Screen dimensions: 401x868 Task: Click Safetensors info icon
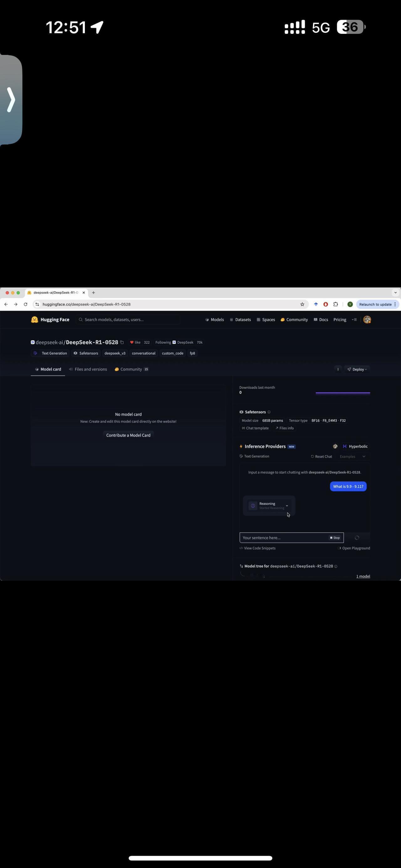[269, 412]
